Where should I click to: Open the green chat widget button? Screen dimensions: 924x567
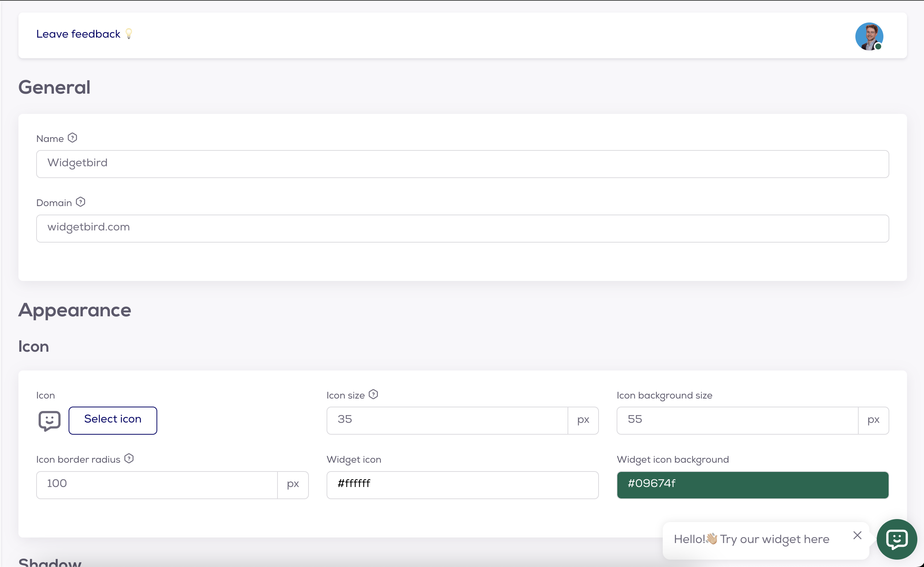coord(897,539)
